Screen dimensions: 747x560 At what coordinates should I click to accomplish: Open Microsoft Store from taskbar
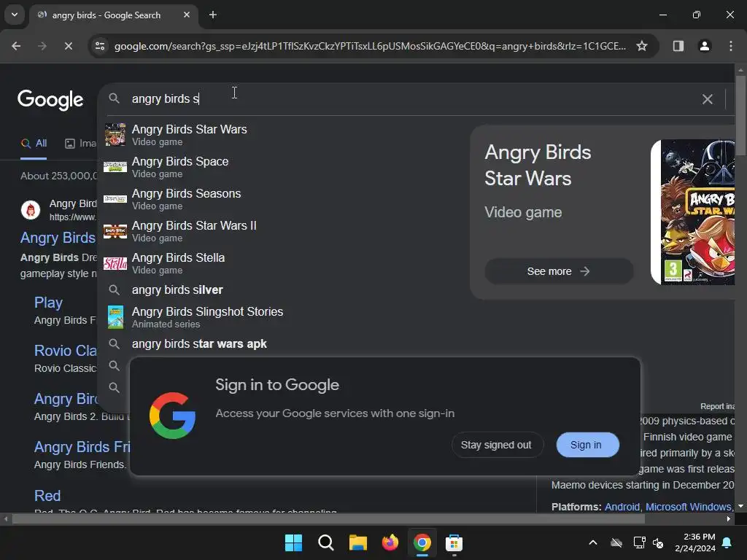pyautogui.click(x=454, y=542)
